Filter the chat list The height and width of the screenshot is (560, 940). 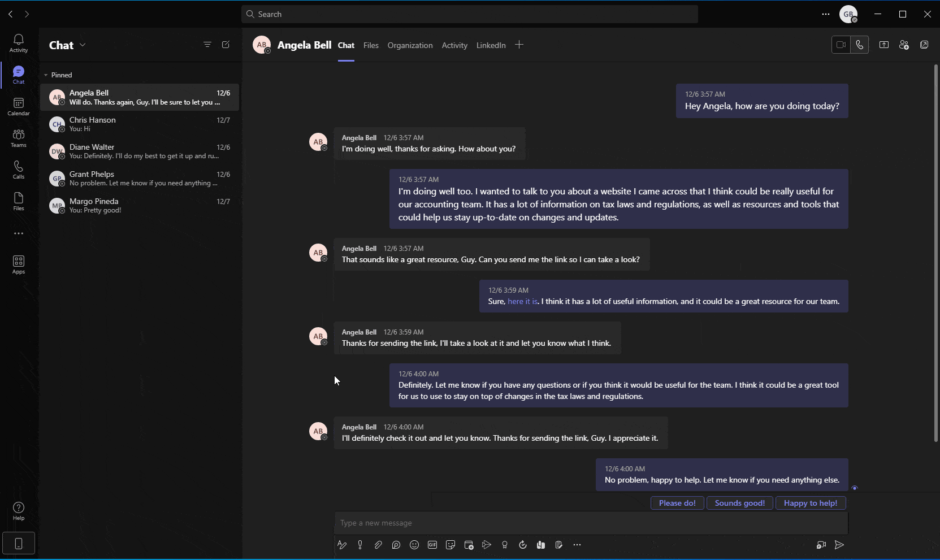click(207, 44)
